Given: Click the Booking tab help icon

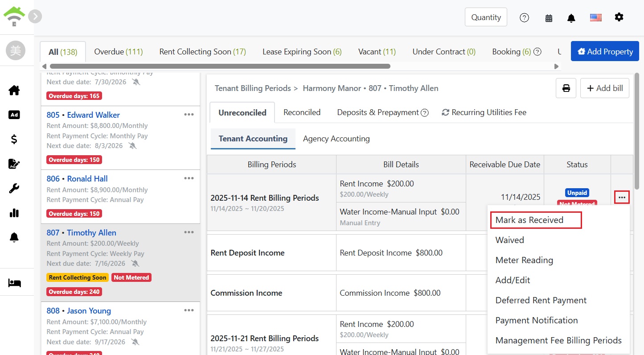Looking at the screenshot, I should 537,52.
